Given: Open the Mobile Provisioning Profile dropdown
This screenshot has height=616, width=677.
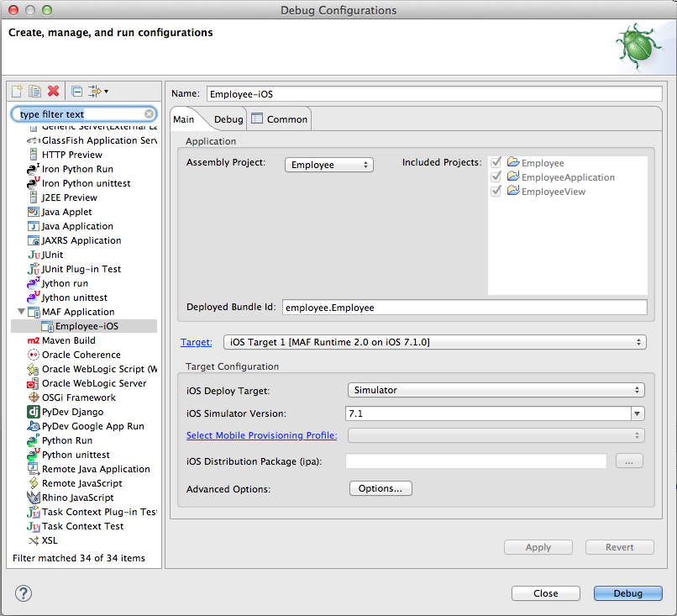Looking at the screenshot, I should click(496, 435).
